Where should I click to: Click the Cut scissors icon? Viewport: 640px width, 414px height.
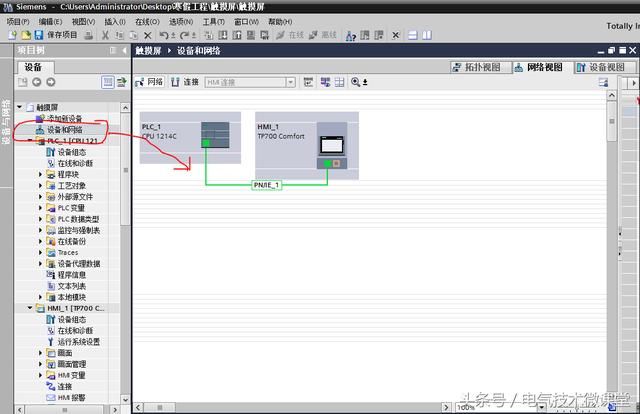click(x=105, y=36)
